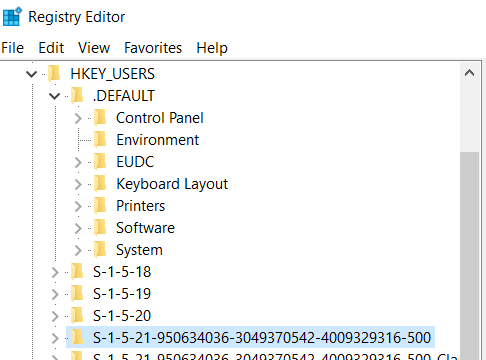Select the S-1-5-19 key
The height and width of the screenshot is (360, 486).
pos(122,294)
